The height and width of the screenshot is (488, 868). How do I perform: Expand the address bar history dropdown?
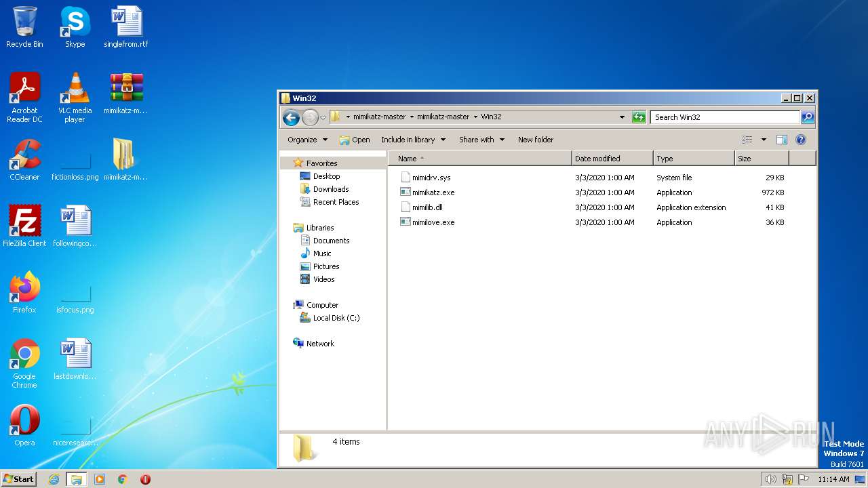[622, 117]
